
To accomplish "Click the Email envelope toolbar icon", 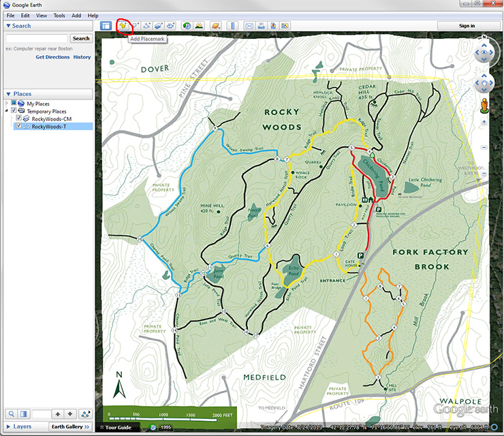I will tap(249, 26).
